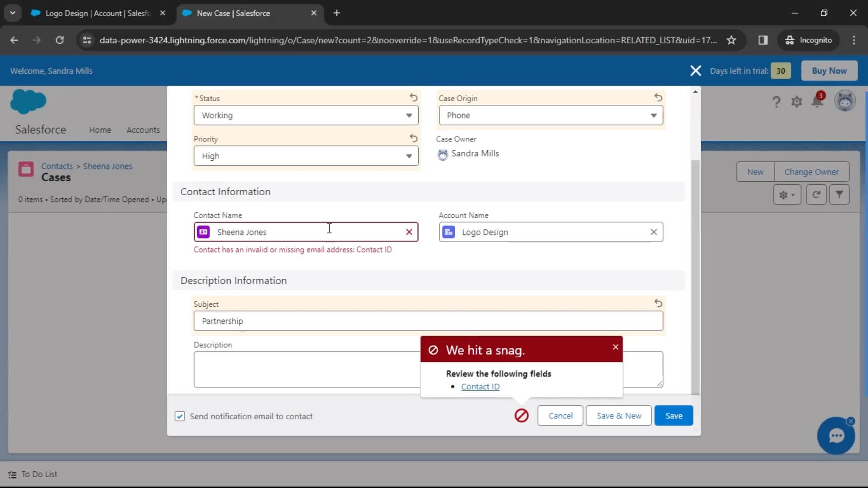
Task: View site information icon in address bar
Action: coord(87,40)
